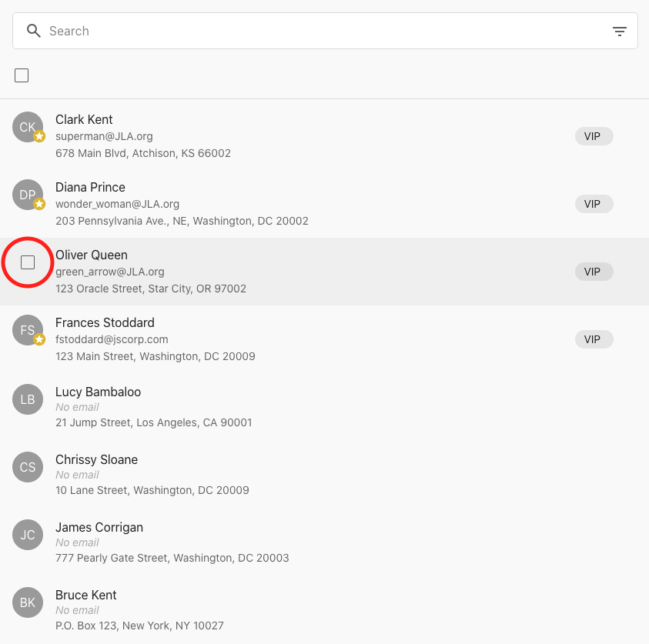Open the filter options icon
Viewport: 649px width, 644px height.
coord(619,32)
